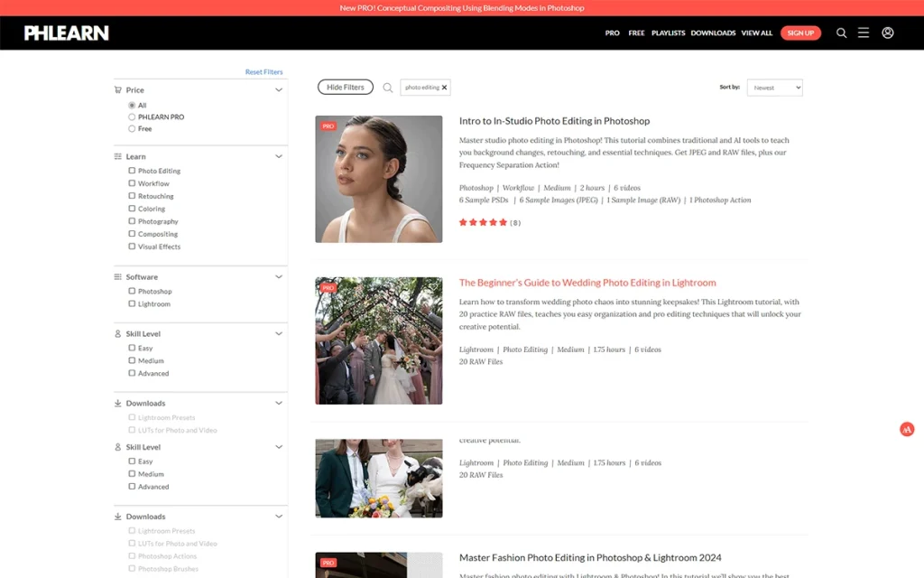Viewport: 924px width, 578px height.
Task: Select the PHLEARN PRO price radio button
Action: click(x=132, y=117)
